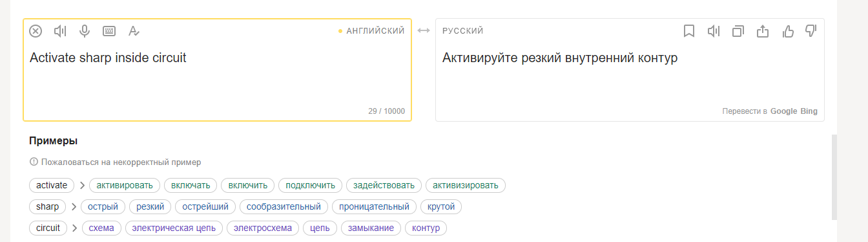This screenshot has width=868, height=242.
Task: Pick the 'острейший' chip
Action: click(206, 206)
